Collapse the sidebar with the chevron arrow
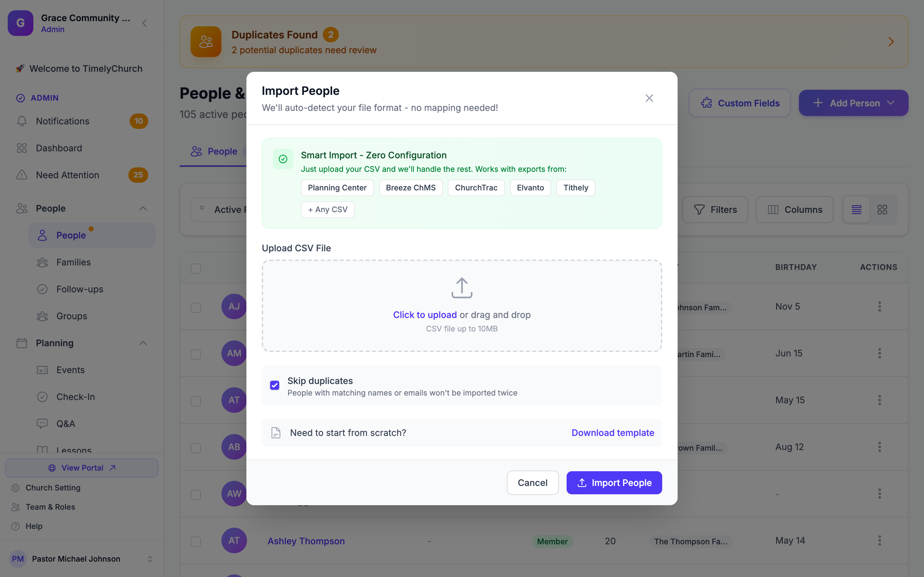 click(x=144, y=23)
